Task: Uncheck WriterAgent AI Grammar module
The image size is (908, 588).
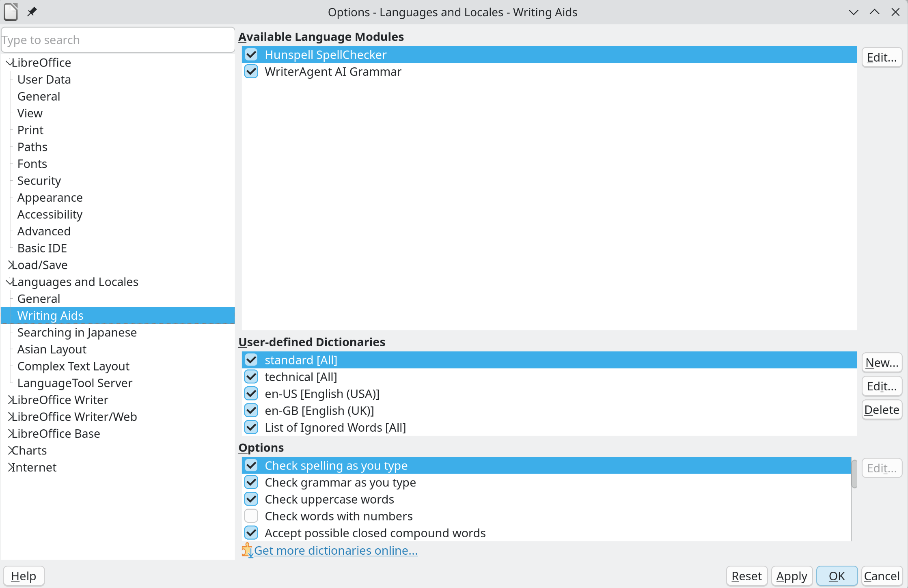Action: coord(251,71)
